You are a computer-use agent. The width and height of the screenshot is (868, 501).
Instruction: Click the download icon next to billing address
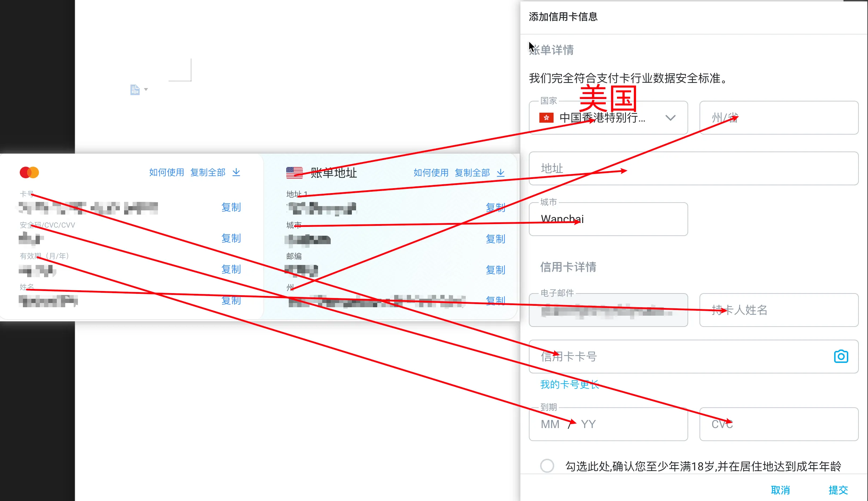[501, 172]
